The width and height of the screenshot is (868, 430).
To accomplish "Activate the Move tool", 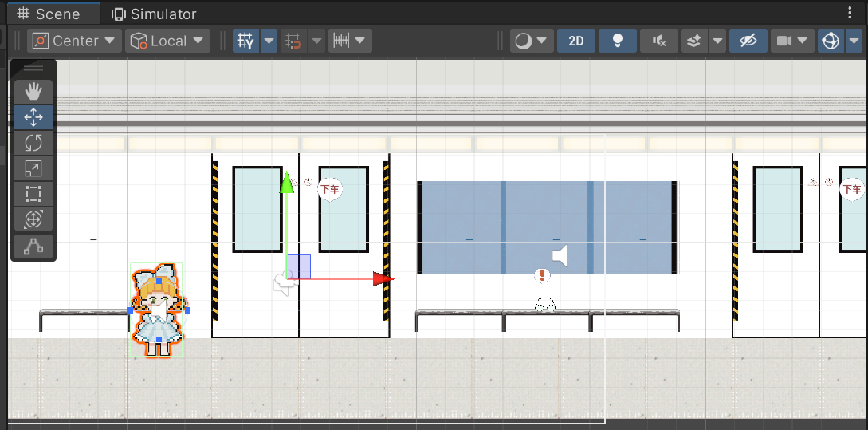I will click(33, 117).
